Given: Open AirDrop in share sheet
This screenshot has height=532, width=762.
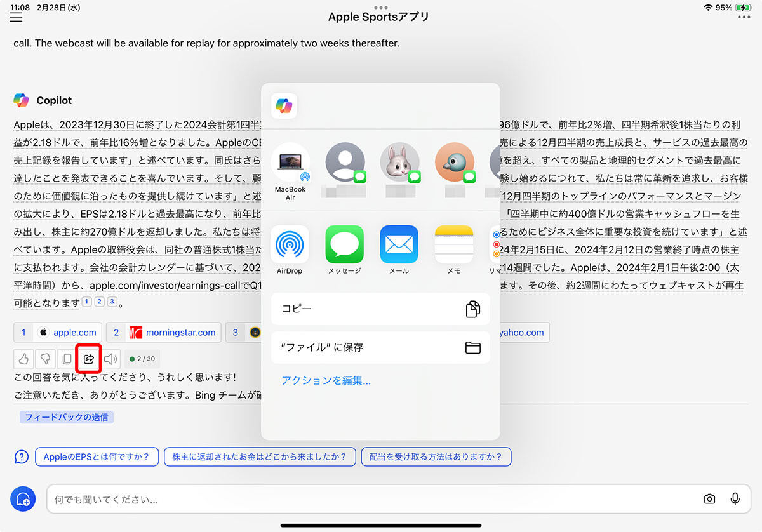Looking at the screenshot, I should click(290, 250).
